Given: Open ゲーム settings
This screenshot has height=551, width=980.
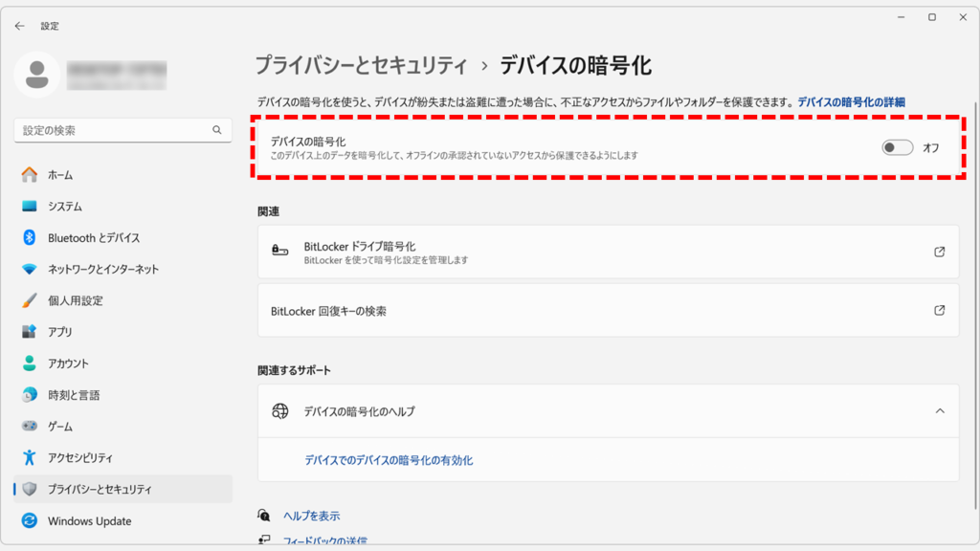Looking at the screenshot, I should (x=122, y=426).
